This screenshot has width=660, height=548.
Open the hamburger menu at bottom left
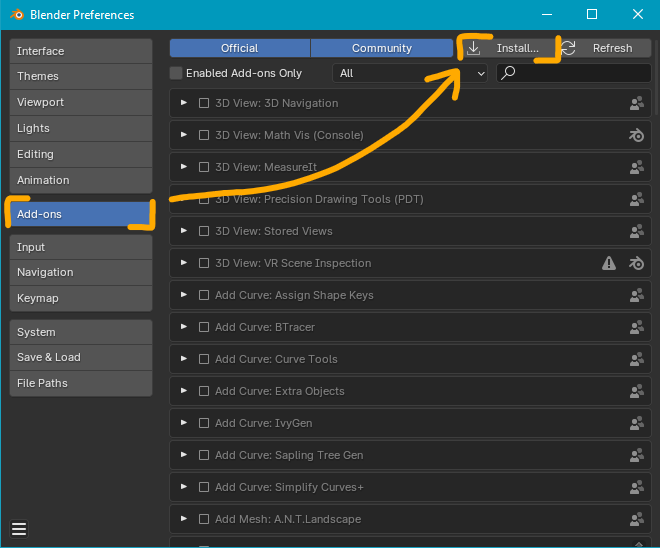click(19, 529)
